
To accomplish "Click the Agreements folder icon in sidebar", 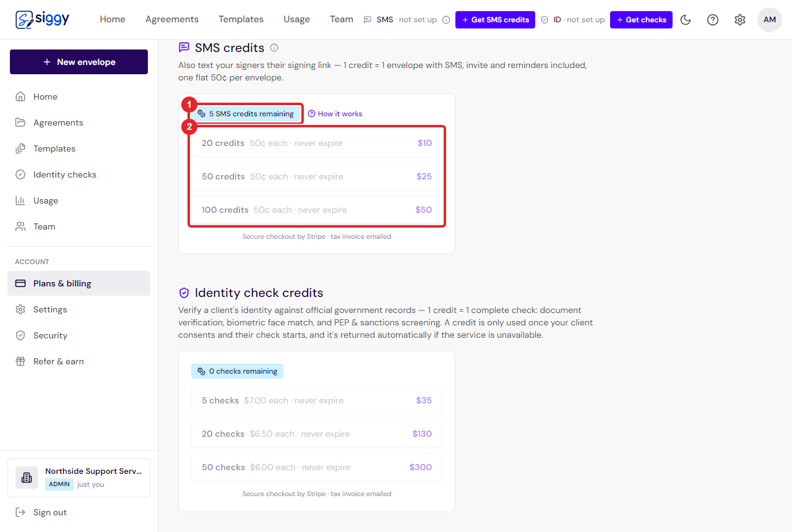I will click(x=20, y=122).
